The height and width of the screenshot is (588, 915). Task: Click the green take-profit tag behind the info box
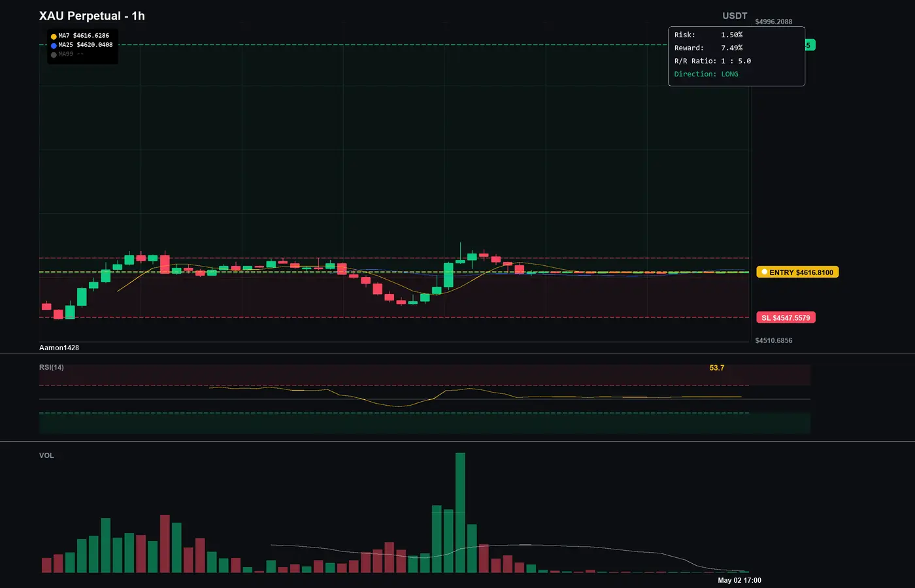click(x=810, y=46)
